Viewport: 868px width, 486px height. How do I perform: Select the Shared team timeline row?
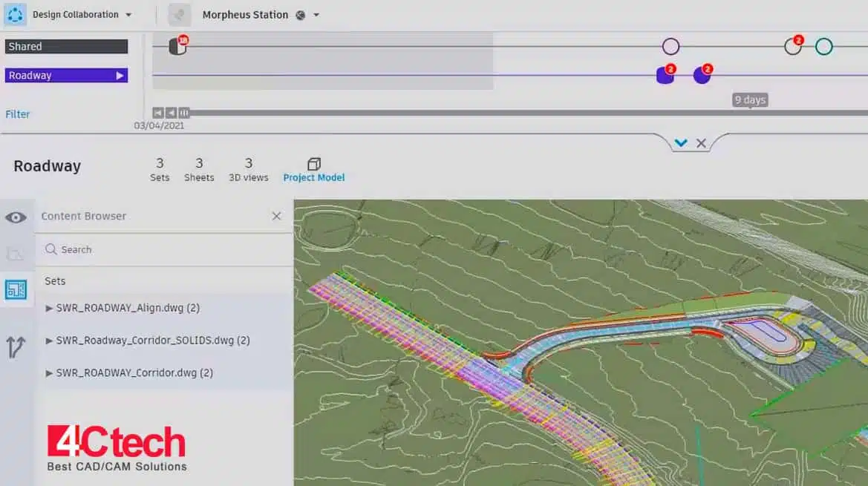point(66,46)
